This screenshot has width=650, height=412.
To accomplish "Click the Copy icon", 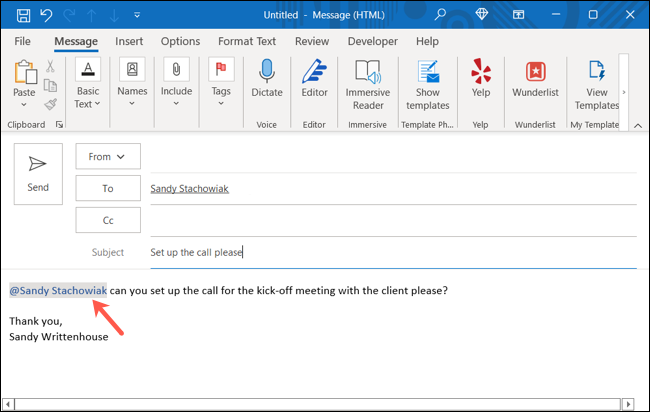I will 51,85.
